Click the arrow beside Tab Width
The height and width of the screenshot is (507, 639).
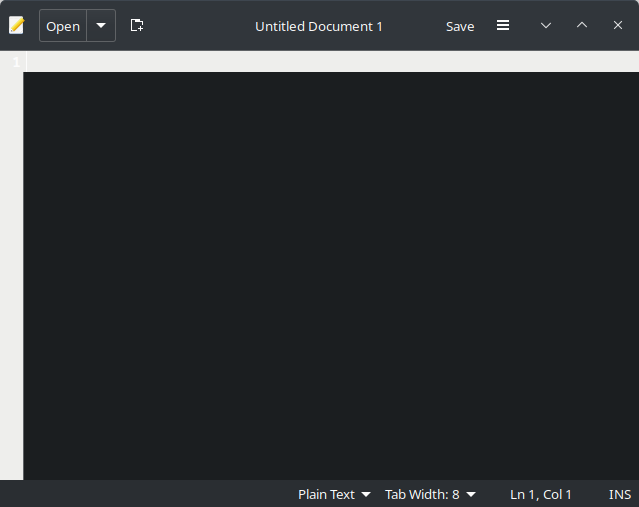(x=471, y=495)
